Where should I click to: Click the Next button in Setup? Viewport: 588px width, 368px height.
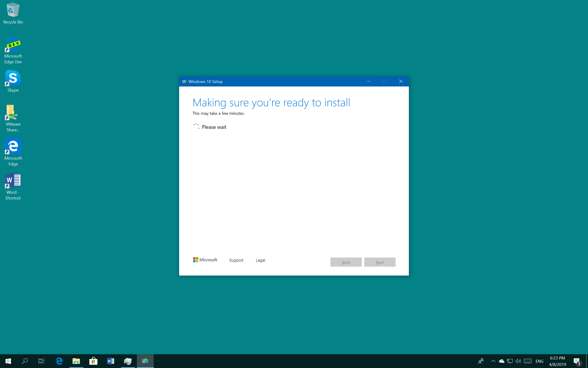[379, 262]
